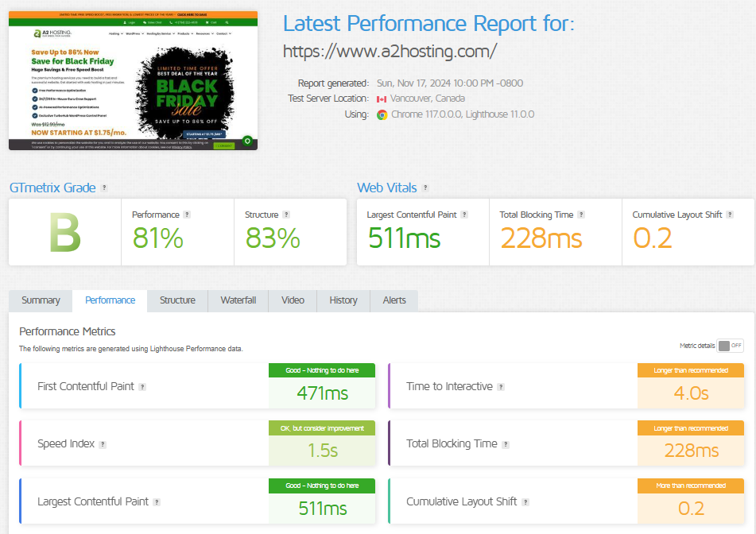Click the 511ms Largest Contentful Paint metric value
756x534 pixels.
pyautogui.click(x=322, y=509)
